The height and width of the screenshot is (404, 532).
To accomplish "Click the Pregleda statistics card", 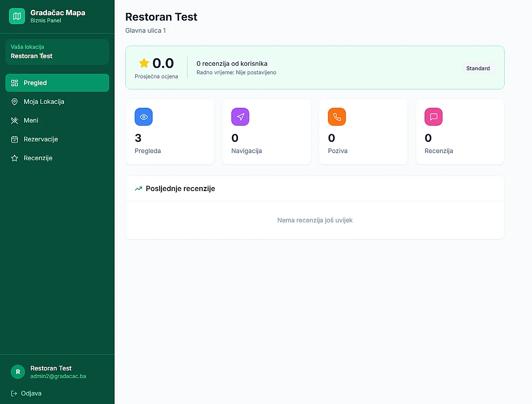I will (x=170, y=132).
